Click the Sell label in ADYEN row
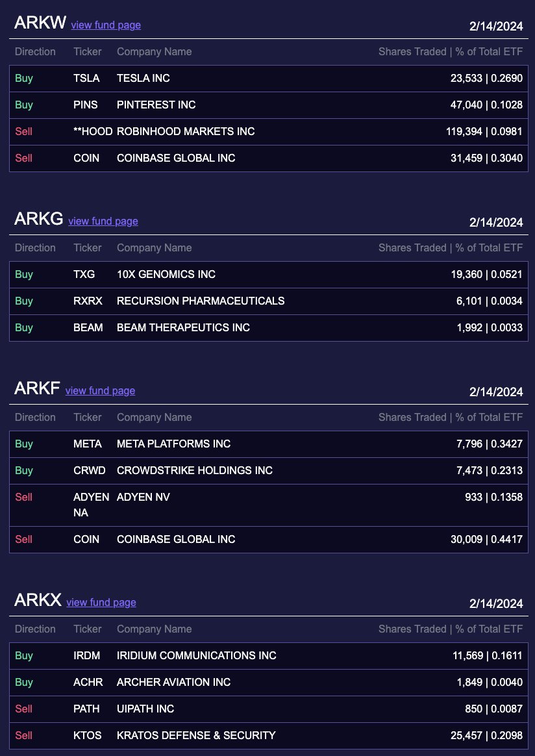This screenshot has width=535, height=756. [x=23, y=497]
